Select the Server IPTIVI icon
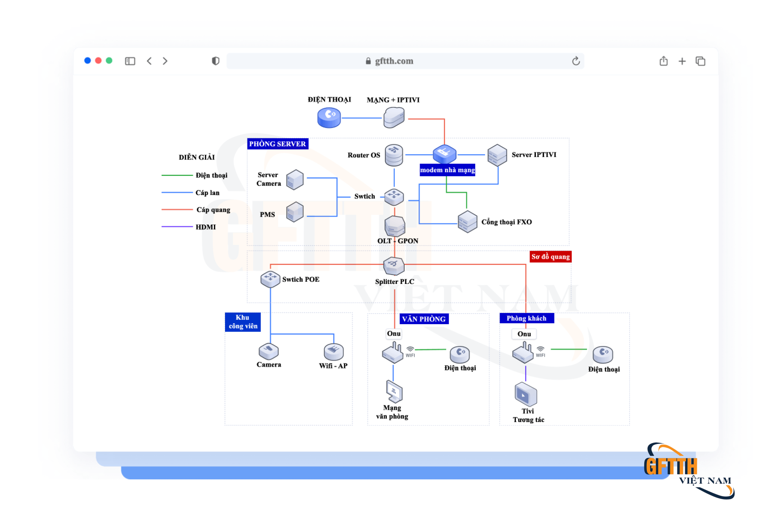The height and width of the screenshot is (532, 779). 498,155
